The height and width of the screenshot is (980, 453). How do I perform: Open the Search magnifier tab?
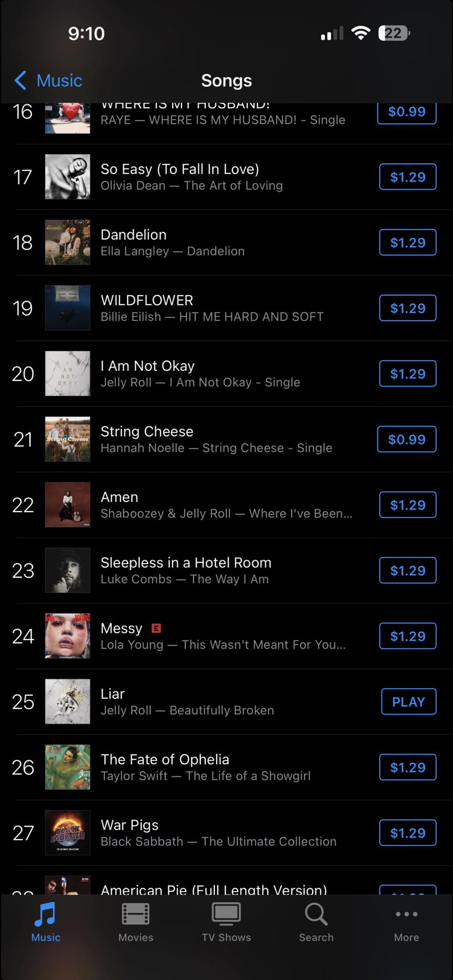pyautogui.click(x=316, y=914)
